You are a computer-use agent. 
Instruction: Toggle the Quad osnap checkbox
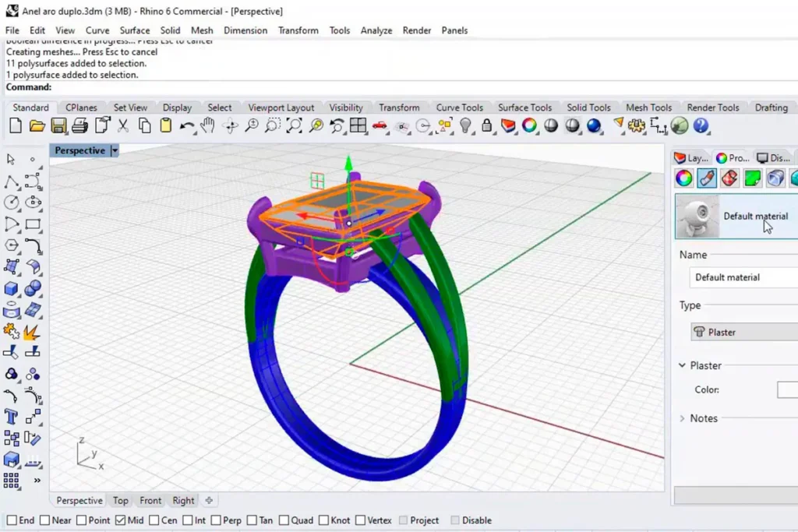tap(284, 520)
